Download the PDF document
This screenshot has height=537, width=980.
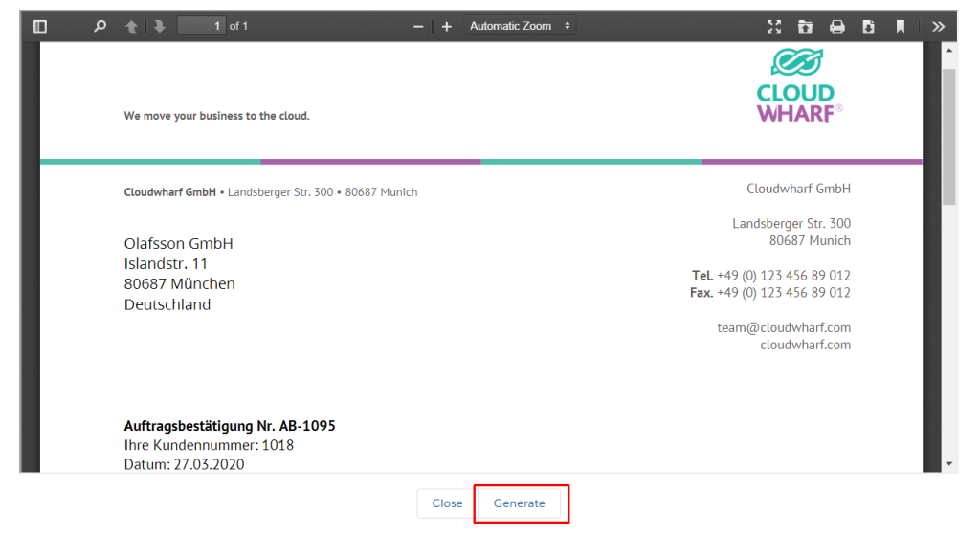point(868,27)
